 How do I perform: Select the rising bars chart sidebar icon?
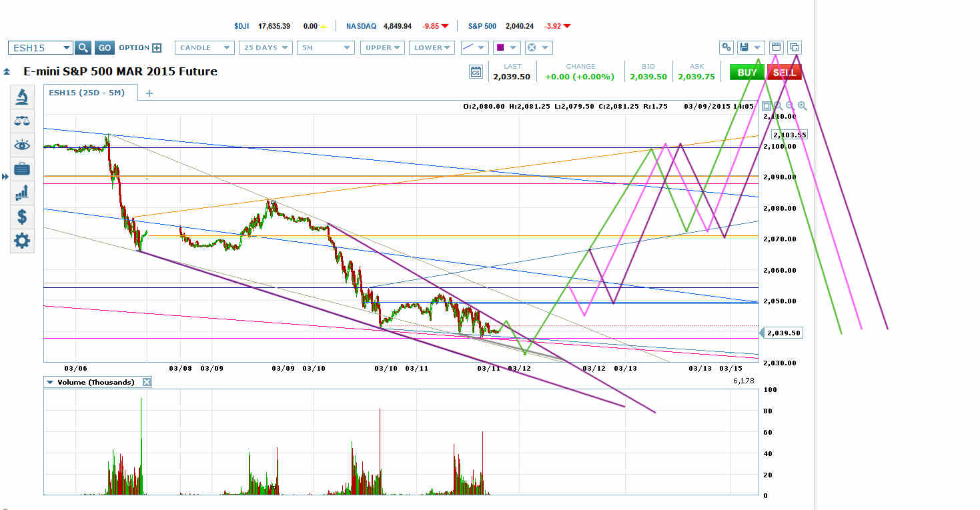[22, 193]
